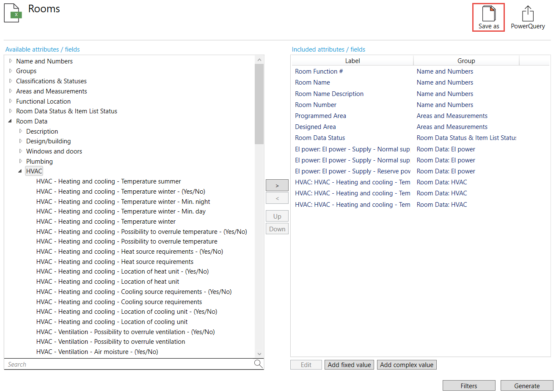Click Add fixed value
Viewport: 559px width, 392px height.
(x=349, y=365)
